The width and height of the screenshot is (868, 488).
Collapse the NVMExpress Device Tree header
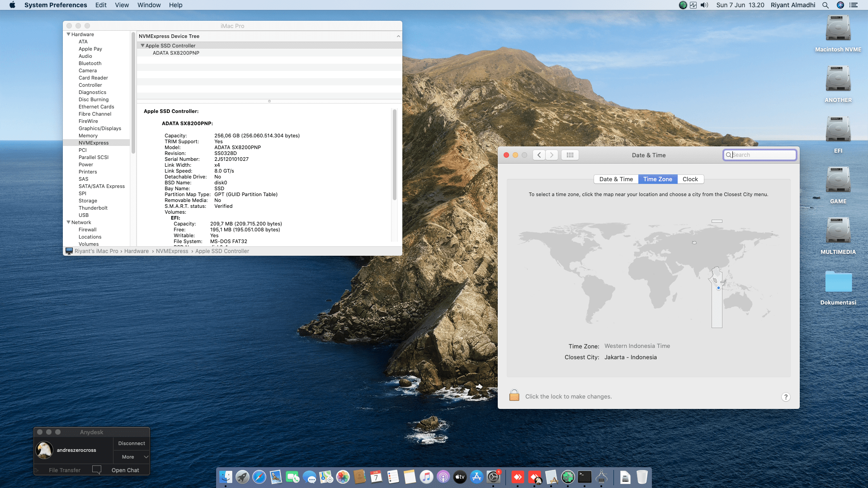pyautogui.click(x=398, y=36)
